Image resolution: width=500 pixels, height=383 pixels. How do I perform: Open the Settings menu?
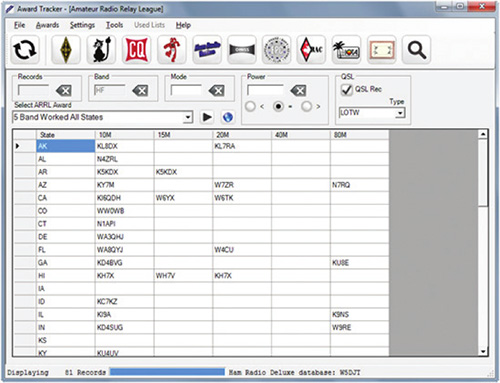click(x=82, y=25)
